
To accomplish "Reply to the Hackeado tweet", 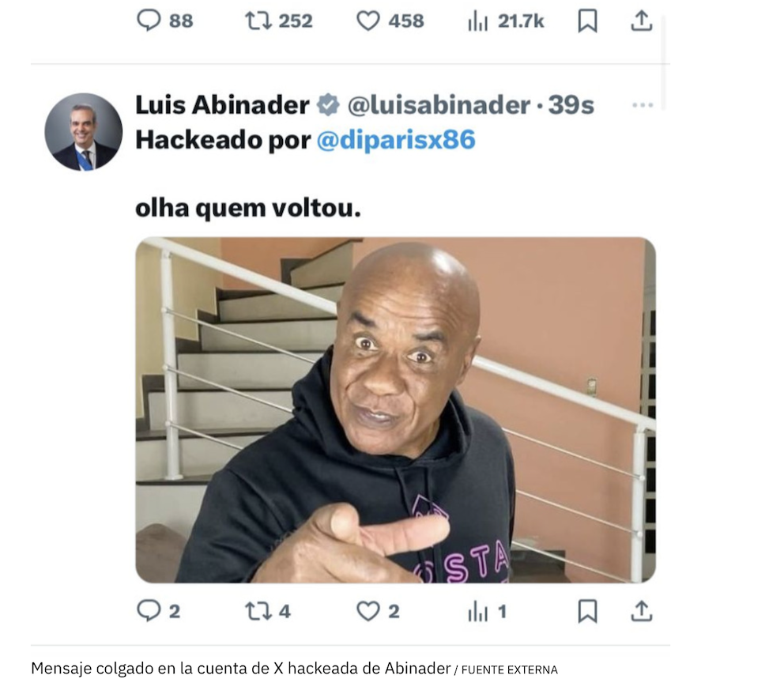I will [149, 610].
